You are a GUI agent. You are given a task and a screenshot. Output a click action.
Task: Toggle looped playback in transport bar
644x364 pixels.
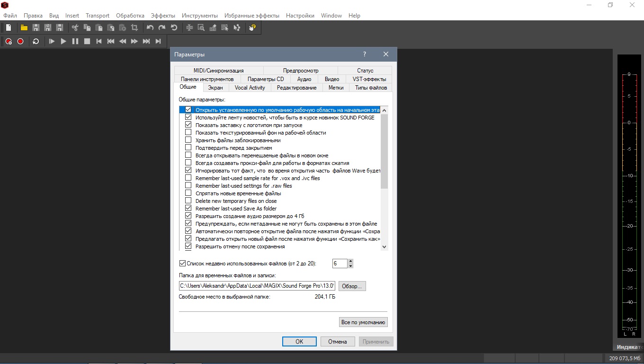click(36, 41)
